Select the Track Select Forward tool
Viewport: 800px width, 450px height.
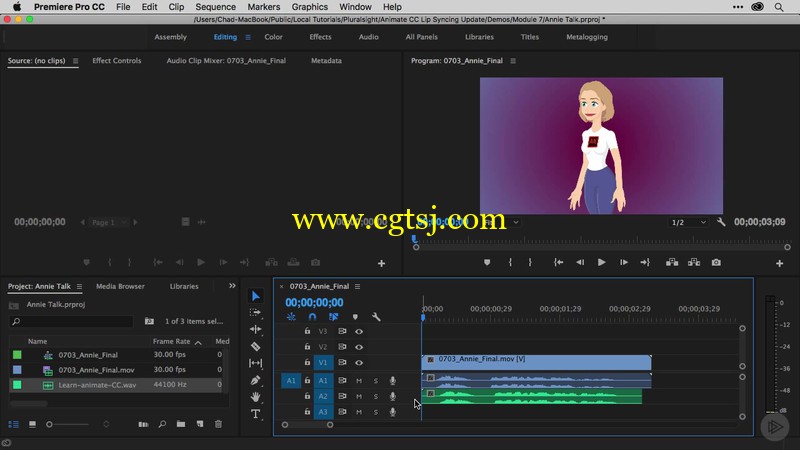pos(255,312)
